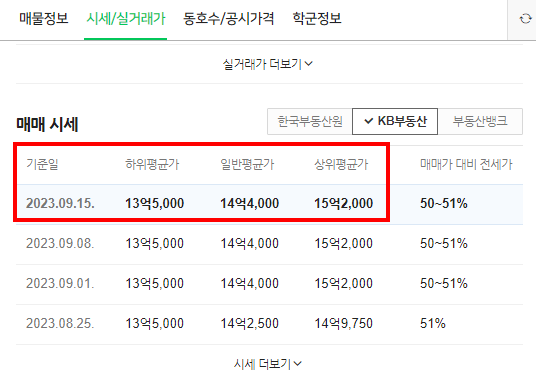The height and width of the screenshot is (381, 536).
Task: Click 50~51% in the 2023.09.15 row
Action: [444, 203]
